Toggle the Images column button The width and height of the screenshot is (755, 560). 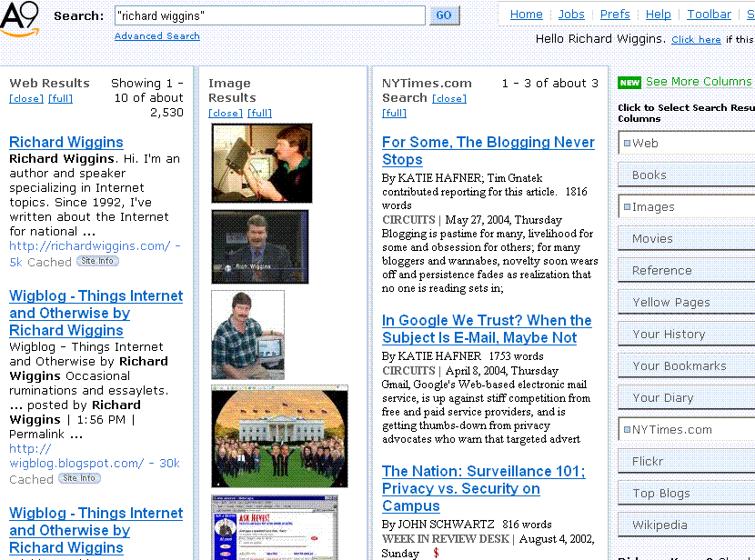click(687, 207)
